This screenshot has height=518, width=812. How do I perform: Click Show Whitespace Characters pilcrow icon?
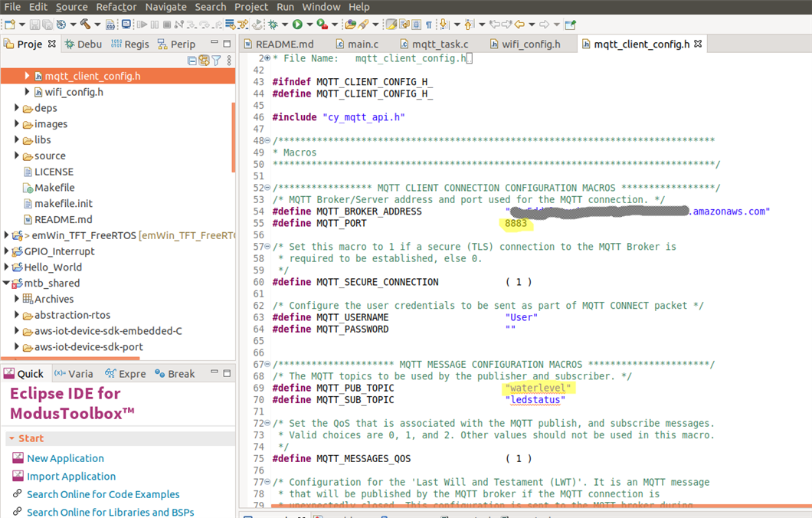[x=429, y=25]
